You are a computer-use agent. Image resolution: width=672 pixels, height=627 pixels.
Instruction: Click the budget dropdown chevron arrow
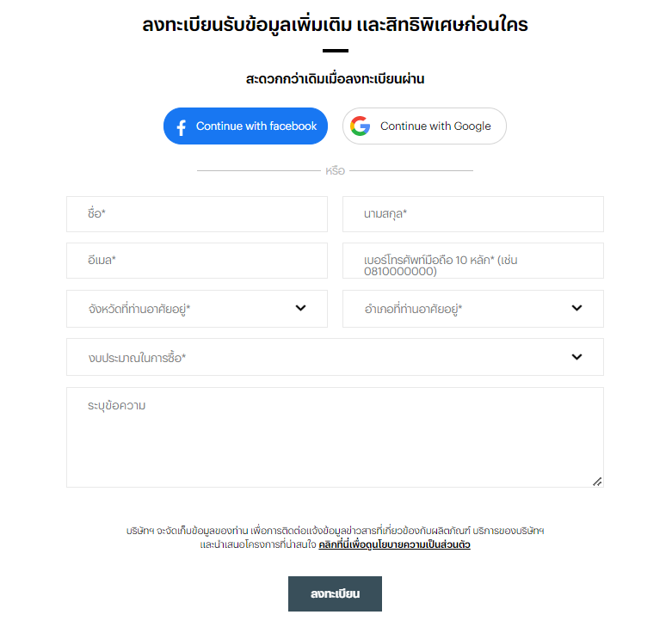point(576,357)
